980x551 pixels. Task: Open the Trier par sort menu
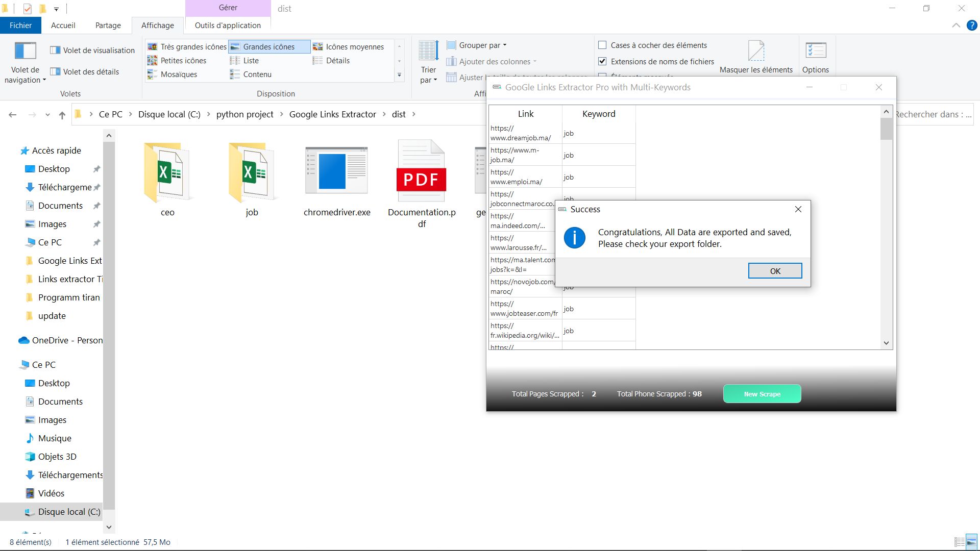pyautogui.click(x=428, y=62)
